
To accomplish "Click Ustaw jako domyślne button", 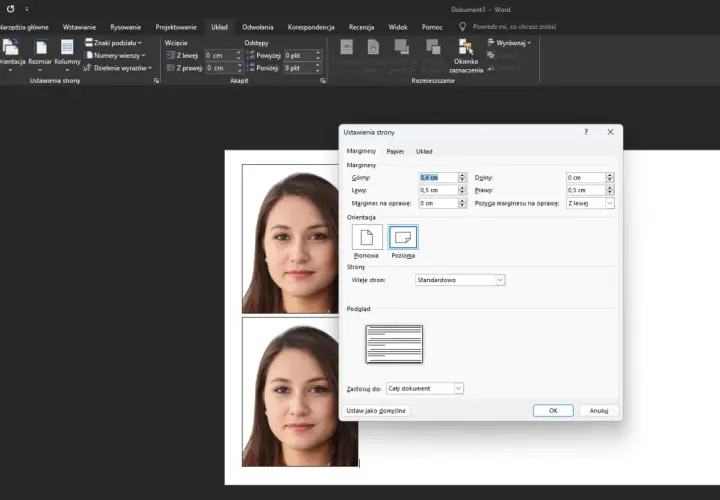I will coord(376,411).
